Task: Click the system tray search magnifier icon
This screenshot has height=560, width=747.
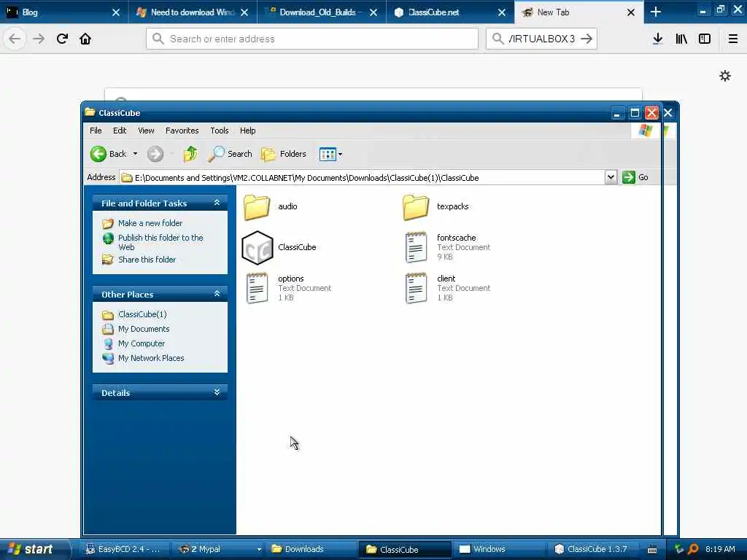Action: (693, 549)
